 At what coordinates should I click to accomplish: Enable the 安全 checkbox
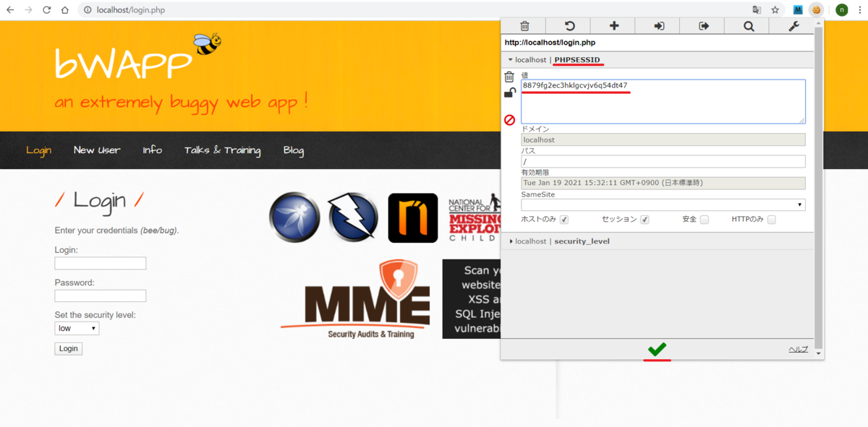point(705,220)
